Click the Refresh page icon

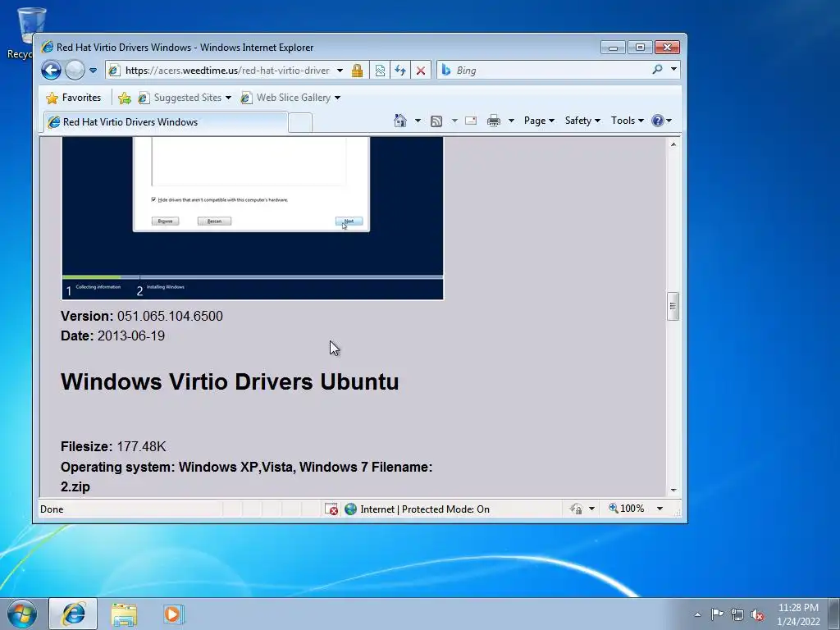point(400,71)
